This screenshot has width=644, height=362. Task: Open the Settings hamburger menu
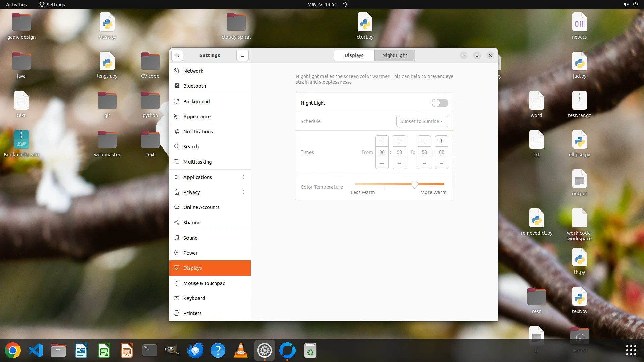coord(243,55)
